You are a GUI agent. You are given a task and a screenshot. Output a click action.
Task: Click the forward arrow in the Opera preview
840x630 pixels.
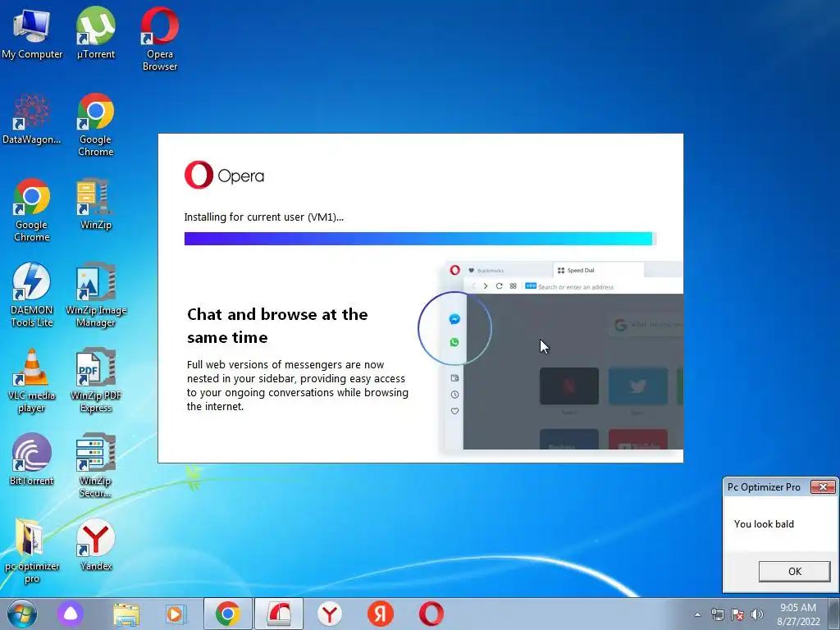(x=486, y=286)
